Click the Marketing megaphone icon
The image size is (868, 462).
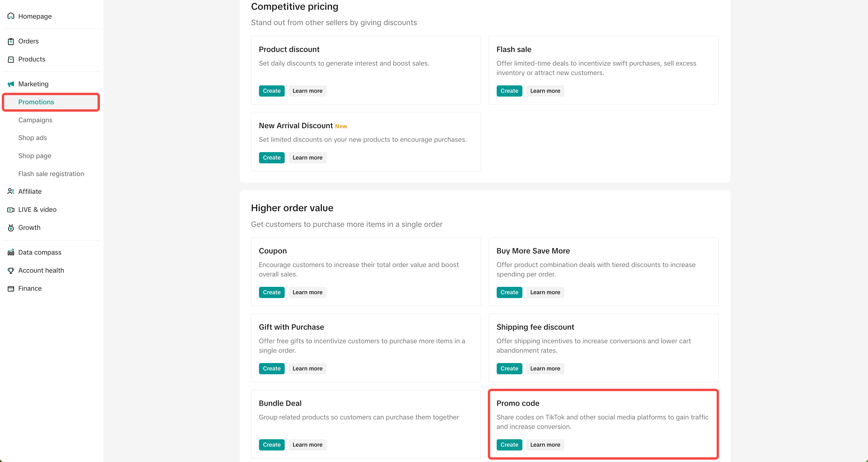click(11, 84)
